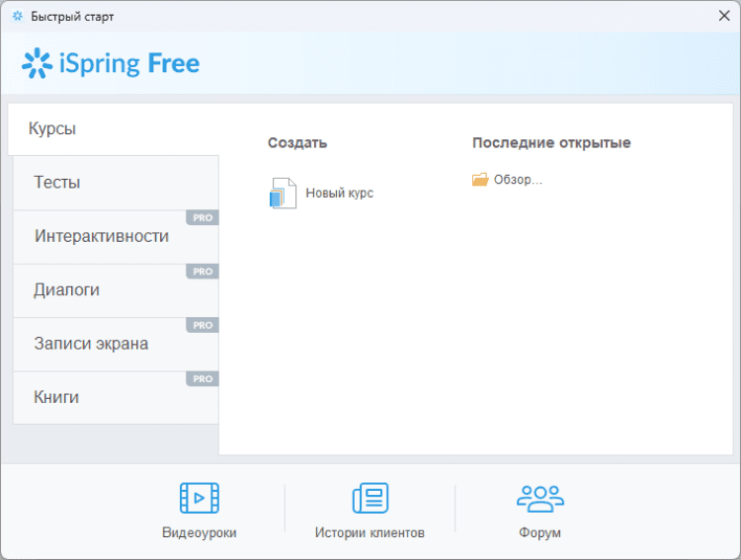Click the iSpring Free logo
Viewport: 741px width, 560px height.
coord(111,63)
